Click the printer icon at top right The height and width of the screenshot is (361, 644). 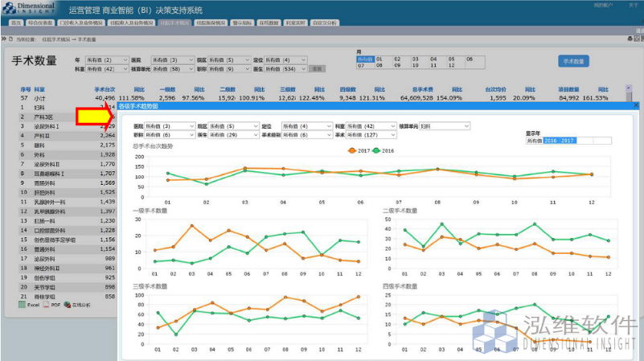point(630,39)
